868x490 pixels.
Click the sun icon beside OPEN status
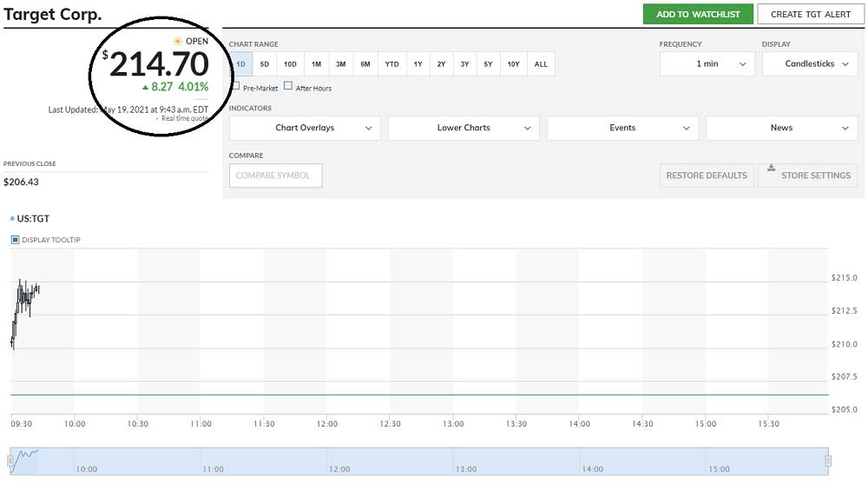(x=178, y=41)
